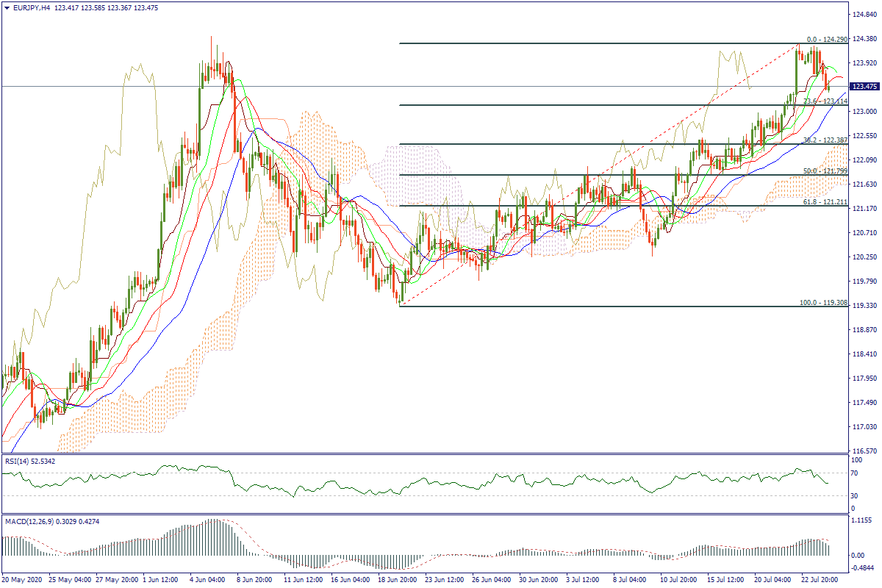
Task: Click the 61.8 - 121.211 Fibonacci level label
Action: coord(825,202)
